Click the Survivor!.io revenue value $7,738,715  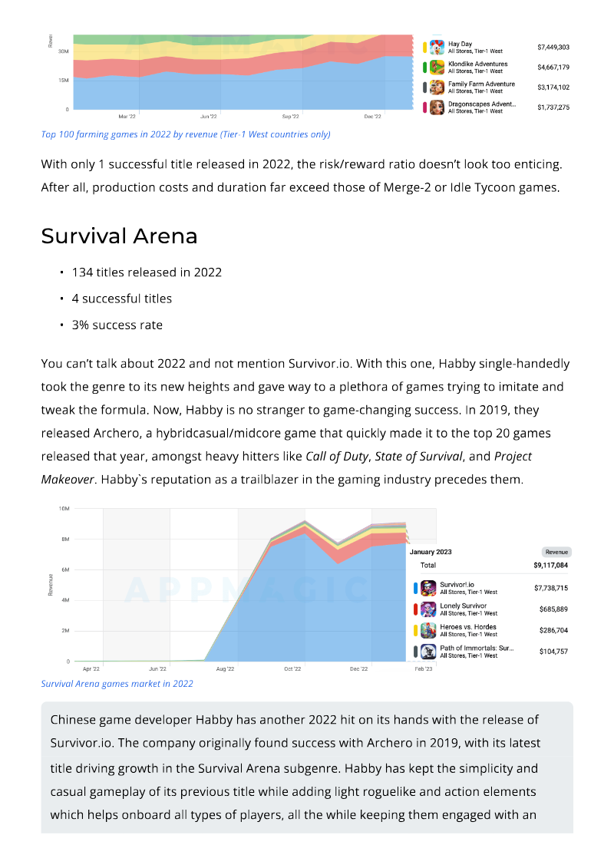[x=551, y=588]
